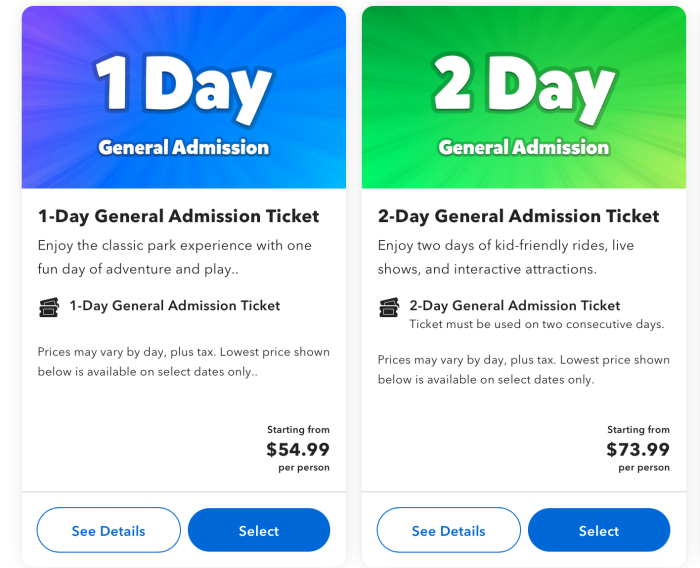The height and width of the screenshot is (568, 700).
Task: Open See Details for the 1-Day ticket
Action: (108, 530)
